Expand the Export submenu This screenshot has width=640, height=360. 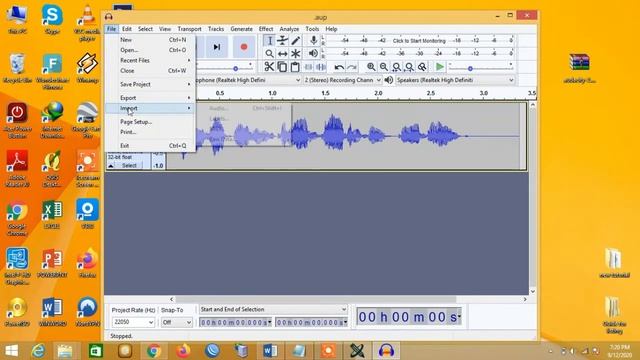151,98
